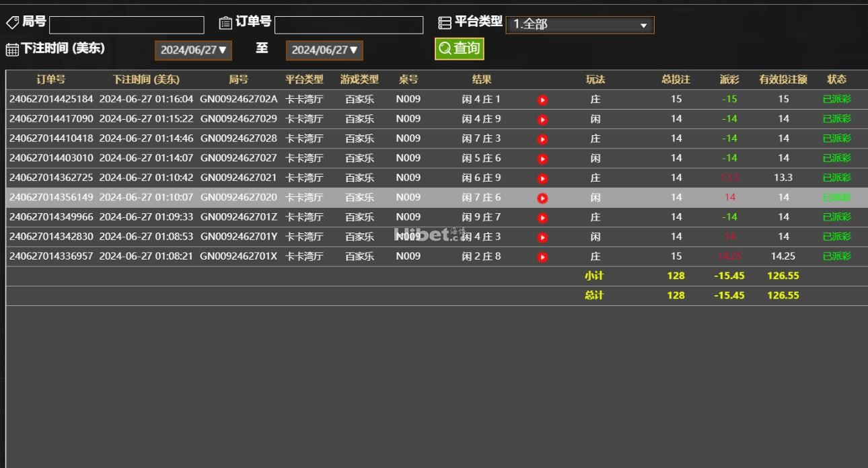Screen dimensions: 868x468
Task: Click the 游戏类型 column header
Action: point(359,79)
